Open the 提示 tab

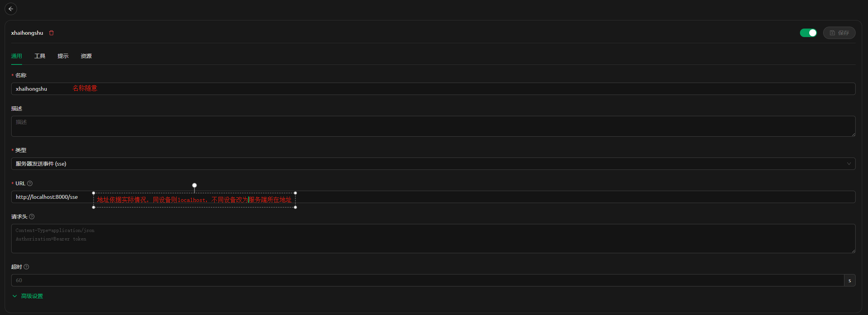pos(63,56)
